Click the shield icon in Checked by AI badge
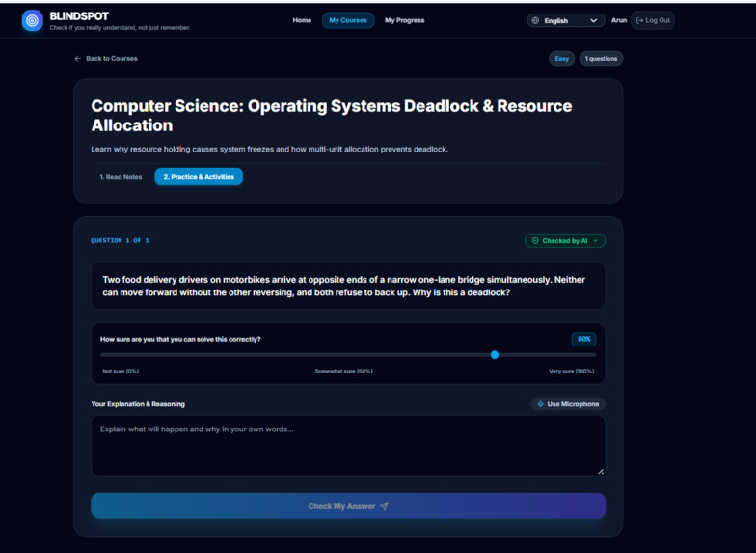Image resolution: width=756 pixels, height=553 pixels. (x=535, y=241)
